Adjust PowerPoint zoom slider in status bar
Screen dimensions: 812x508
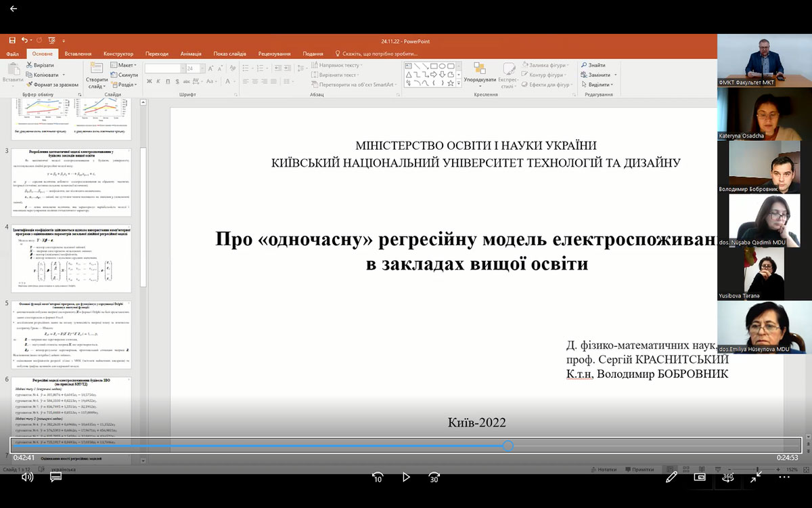[757, 469]
